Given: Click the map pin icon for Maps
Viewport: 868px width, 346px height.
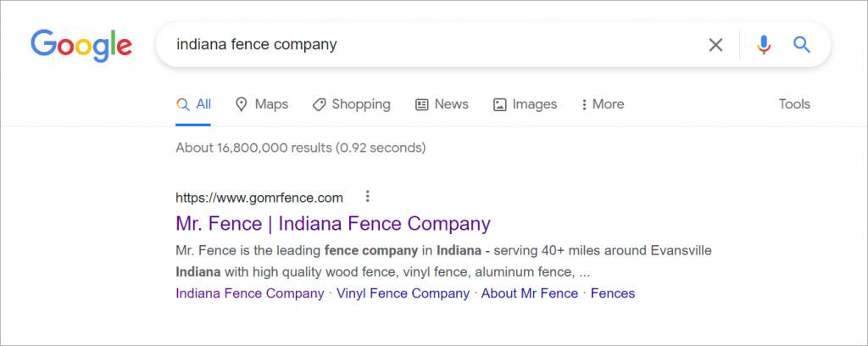Looking at the screenshot, I should pos(242,104).
